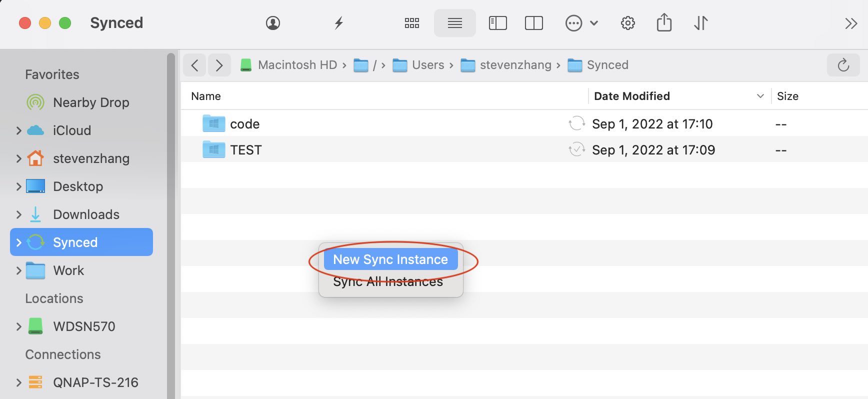Screen dimensions: 868x399
Task: Sort by the Size column header
Action: point(787,96)
